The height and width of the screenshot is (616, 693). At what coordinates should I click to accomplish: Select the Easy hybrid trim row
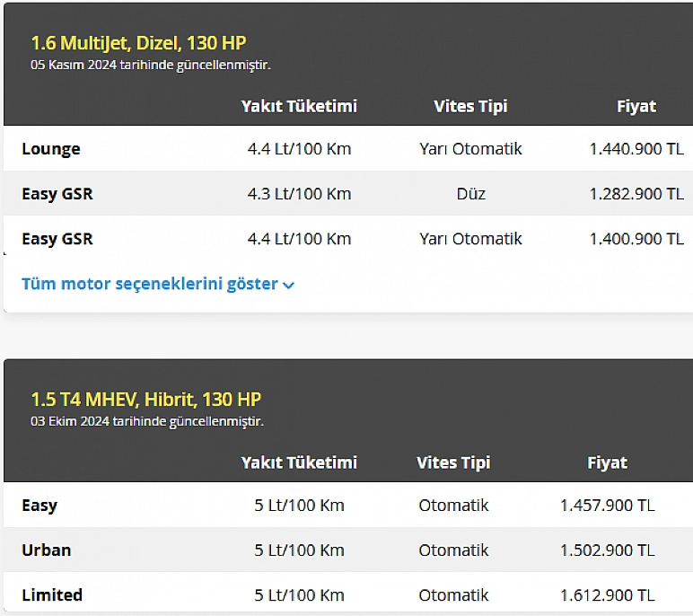tap(348, 505)
